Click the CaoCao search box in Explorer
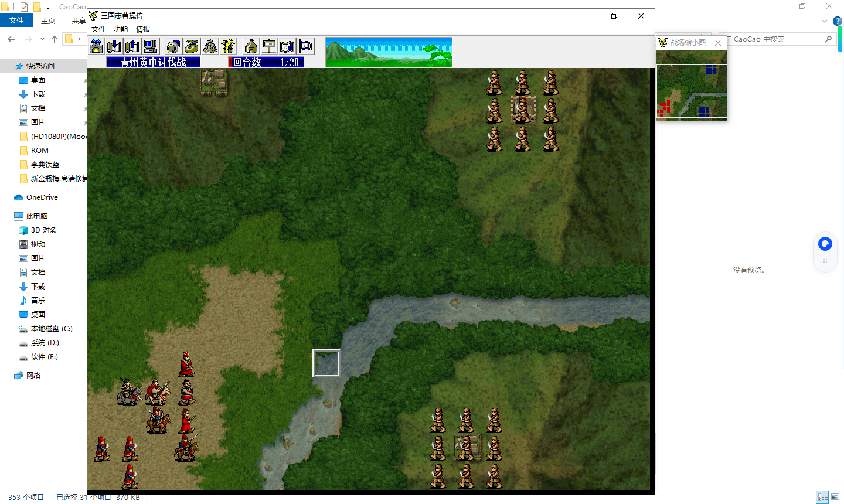Viewport: 844px width, 504px height. (774, 39)
